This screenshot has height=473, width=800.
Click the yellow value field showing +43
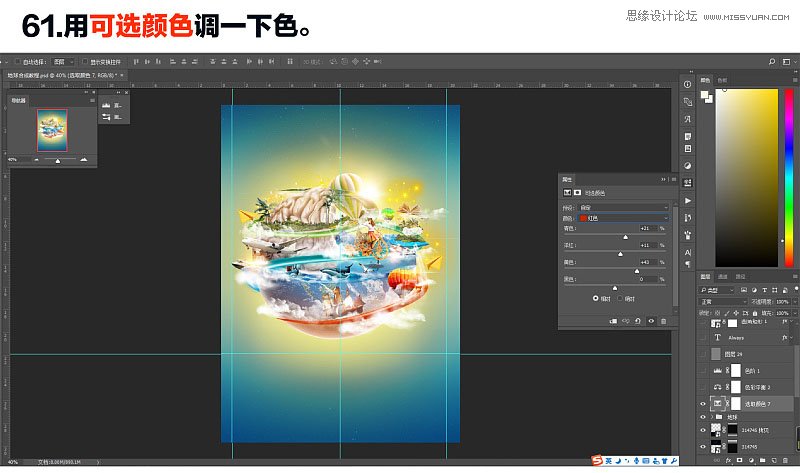646,262
